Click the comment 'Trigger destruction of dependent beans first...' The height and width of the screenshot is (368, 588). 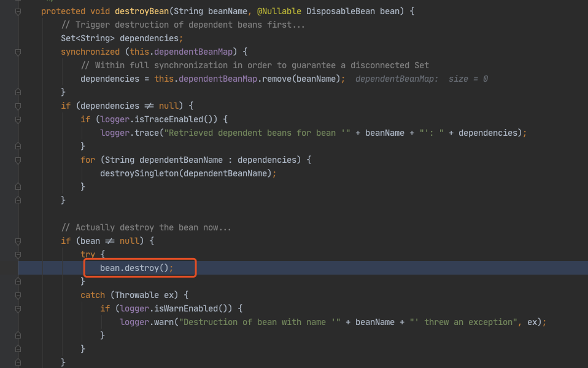tap(183, 25)
